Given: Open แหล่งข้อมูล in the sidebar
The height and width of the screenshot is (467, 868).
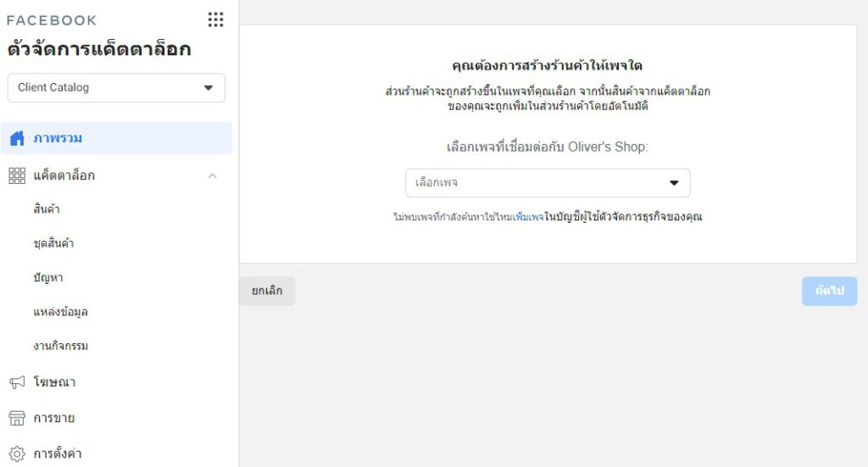Looking at the screenshot, I should (x=61, y=312).
